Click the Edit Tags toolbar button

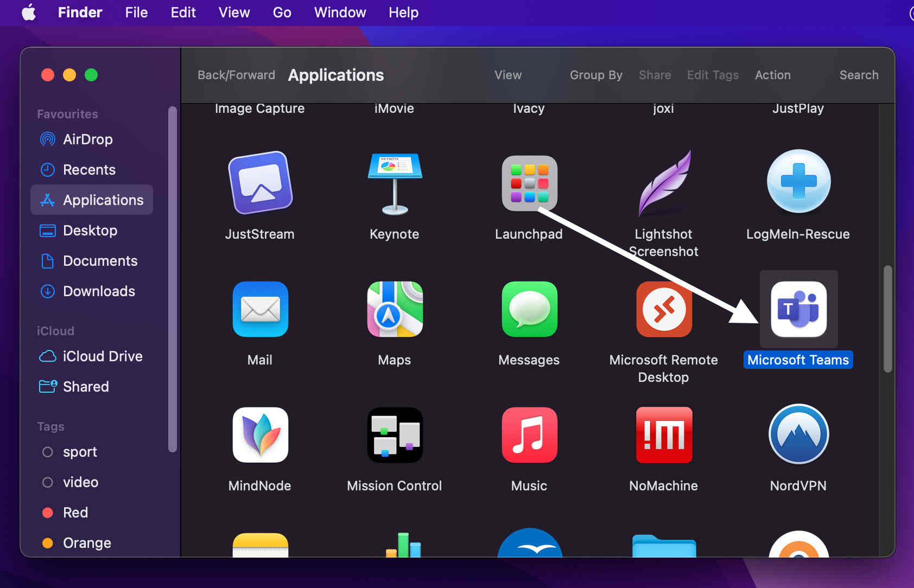(713, 75)
